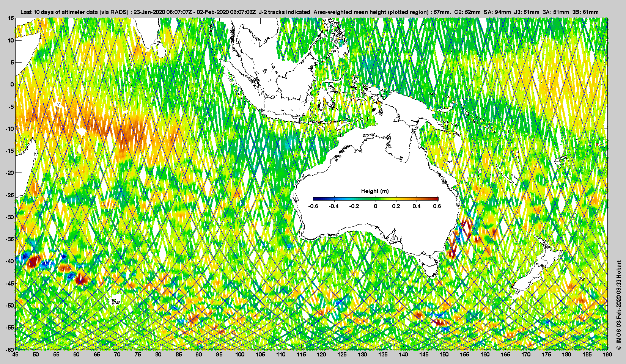This screenshot has height=364, width=626.
Task: Click the latitude axis label "15" at the top left
Action: pyautogui.click(x=11, y=18)
